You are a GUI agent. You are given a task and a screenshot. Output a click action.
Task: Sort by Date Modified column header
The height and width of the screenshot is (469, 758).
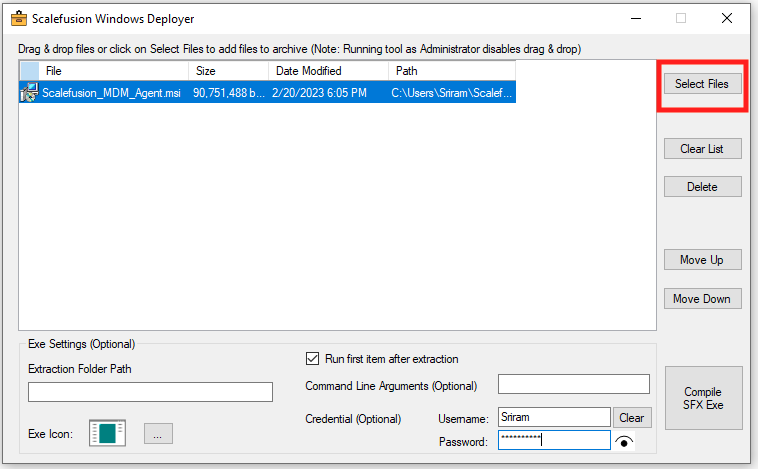pyautogui.click(x=328, y=71)
